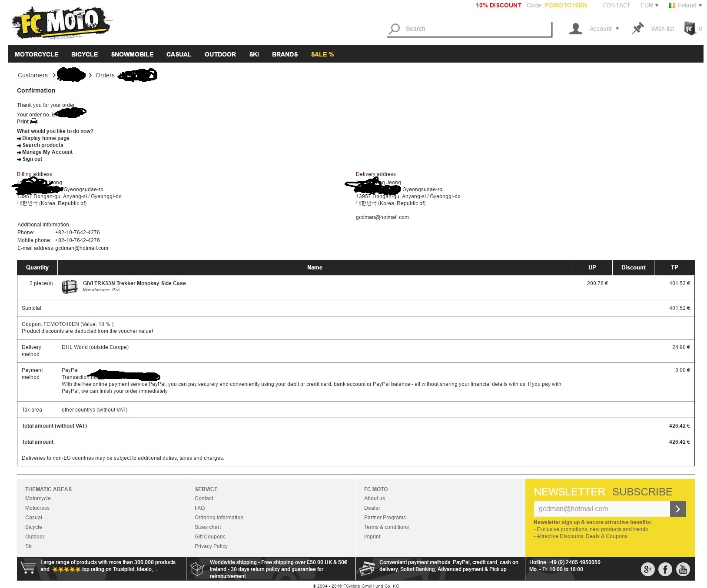The height and width of the screenshot is (588, 707).
Task: Open the MOTORCYCLE menu
Action: [37, 54]
